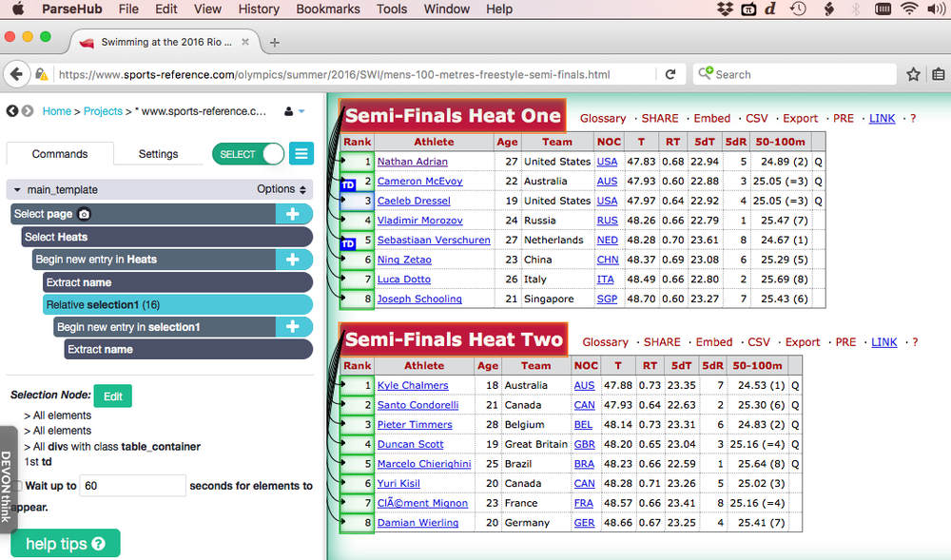Reload the page using the browser refresh icon

(670, 73)
